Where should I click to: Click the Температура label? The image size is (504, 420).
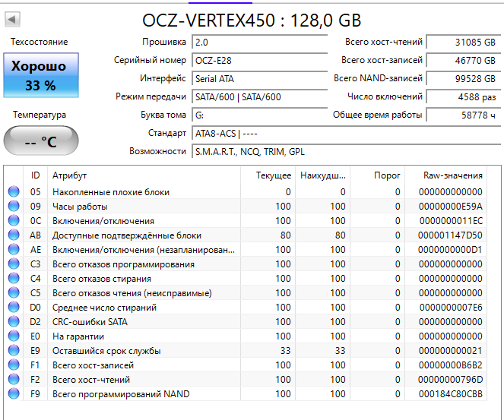tap(40, 115)
